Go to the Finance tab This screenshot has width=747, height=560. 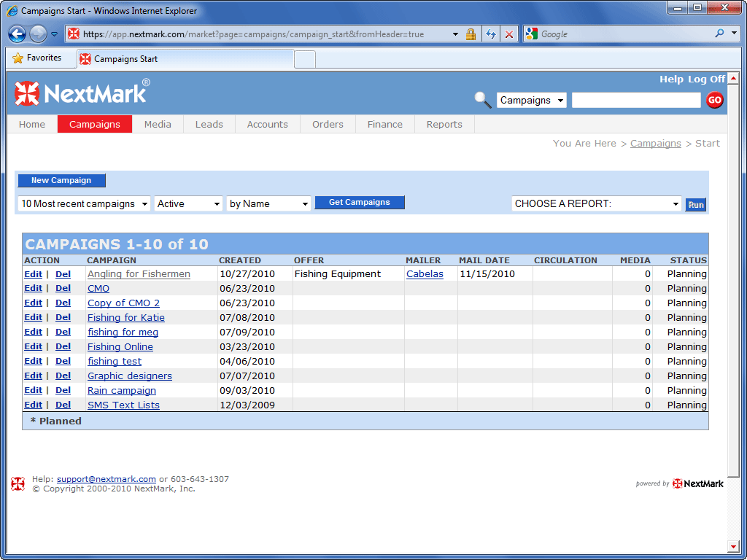point(384,125)
